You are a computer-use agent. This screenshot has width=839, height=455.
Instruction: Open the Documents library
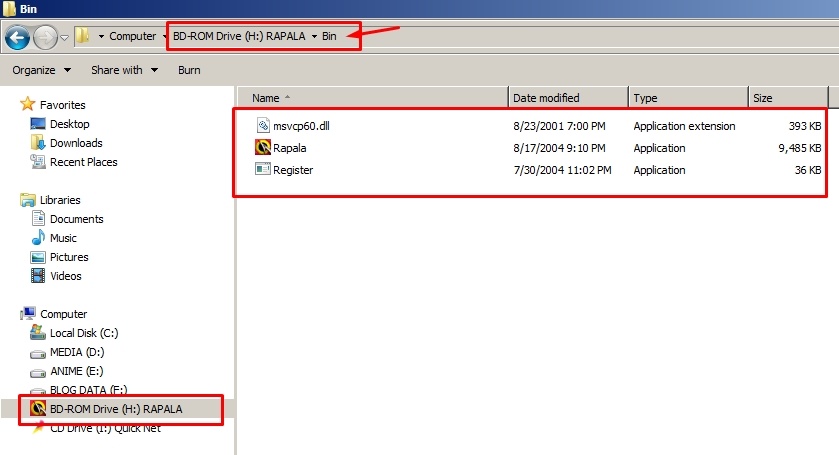tap(77, 219)
